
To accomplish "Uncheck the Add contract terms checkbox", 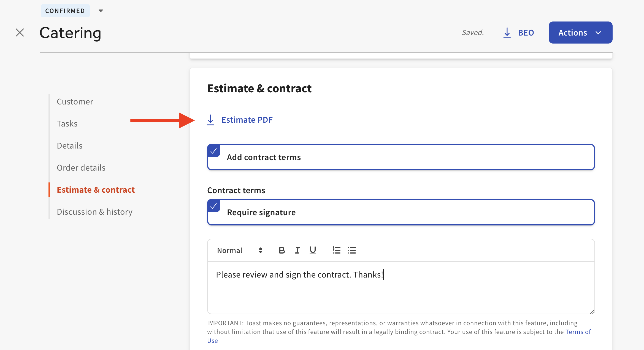I will (214, 151).
